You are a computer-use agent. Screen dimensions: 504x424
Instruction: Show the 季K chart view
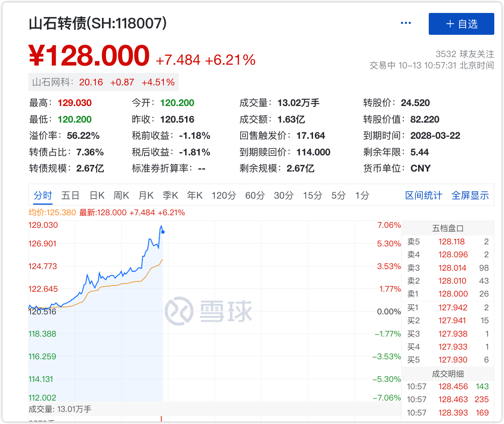click(170, 196)
